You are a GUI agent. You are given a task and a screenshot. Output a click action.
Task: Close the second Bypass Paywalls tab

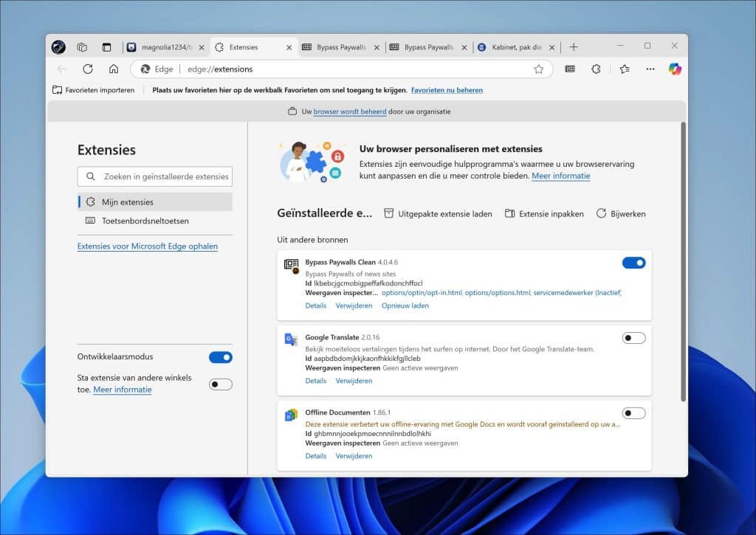464,47
